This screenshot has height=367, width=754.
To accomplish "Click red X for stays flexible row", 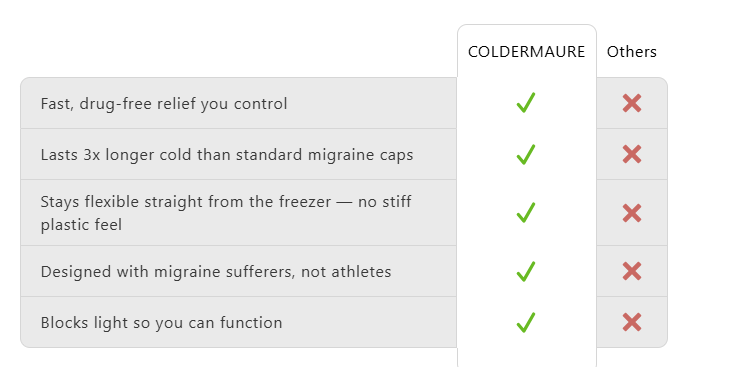I will point(632,213).
